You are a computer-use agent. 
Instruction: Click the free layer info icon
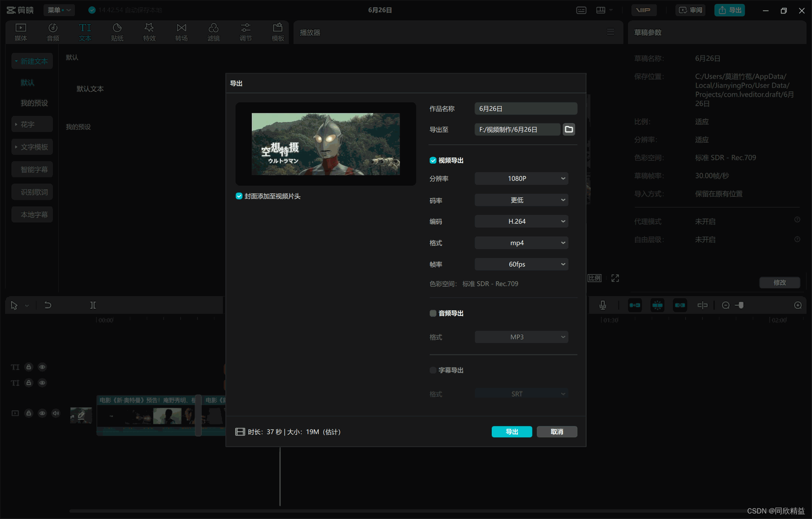point(797,239)
